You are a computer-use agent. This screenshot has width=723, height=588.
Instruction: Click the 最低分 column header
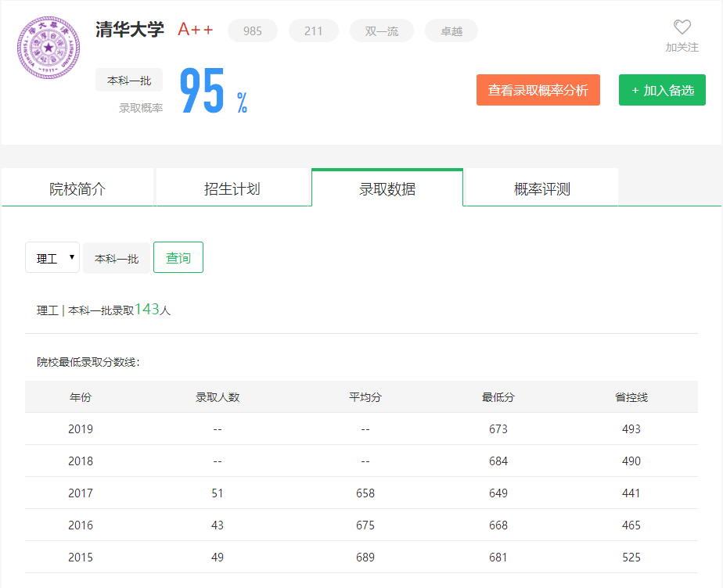point(498,397)
